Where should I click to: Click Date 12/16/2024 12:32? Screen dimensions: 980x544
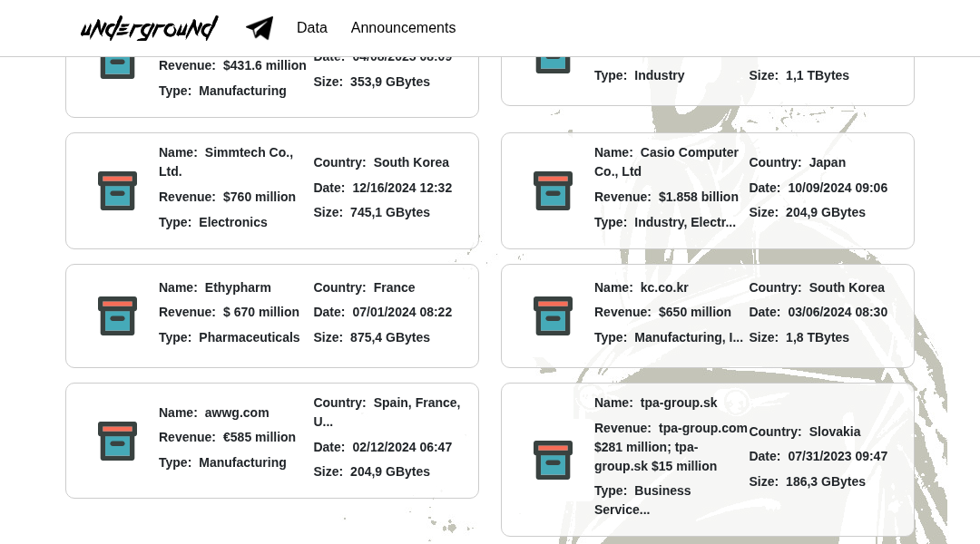(x=383, y=188)
